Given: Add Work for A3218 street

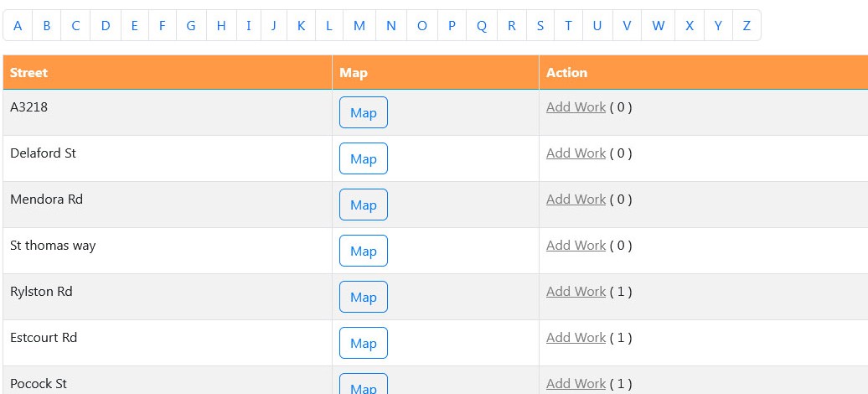Looking at the screenshot, I should 576,107.
